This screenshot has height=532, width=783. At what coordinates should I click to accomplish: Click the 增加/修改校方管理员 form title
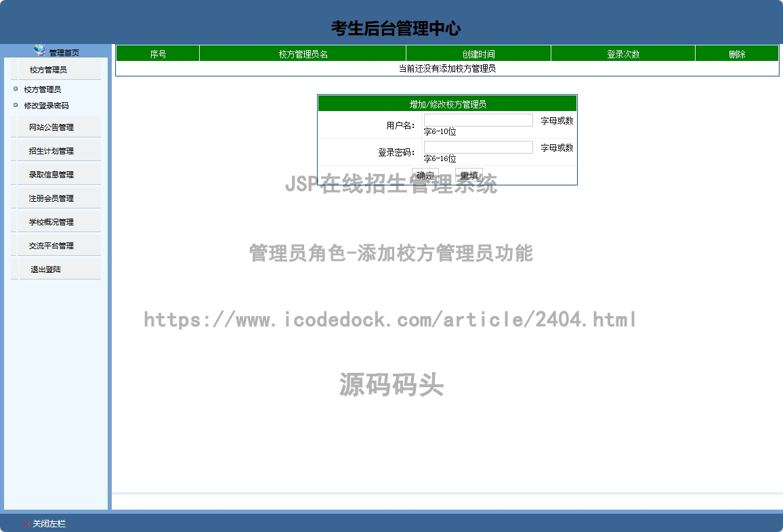[448, 104]
